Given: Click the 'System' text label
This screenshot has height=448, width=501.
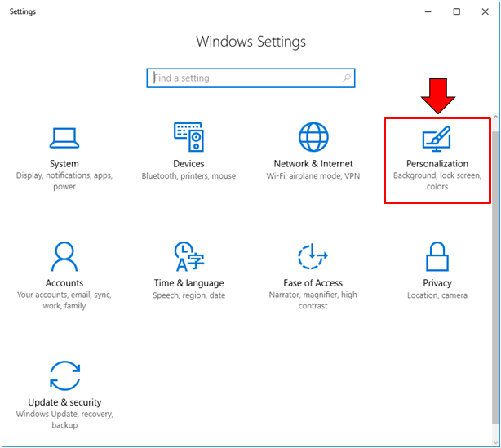Looking at the screenshot, I should click(64, 164).
